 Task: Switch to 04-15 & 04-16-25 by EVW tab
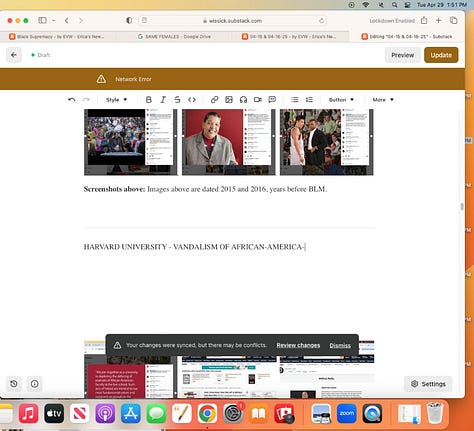point(289,36)
